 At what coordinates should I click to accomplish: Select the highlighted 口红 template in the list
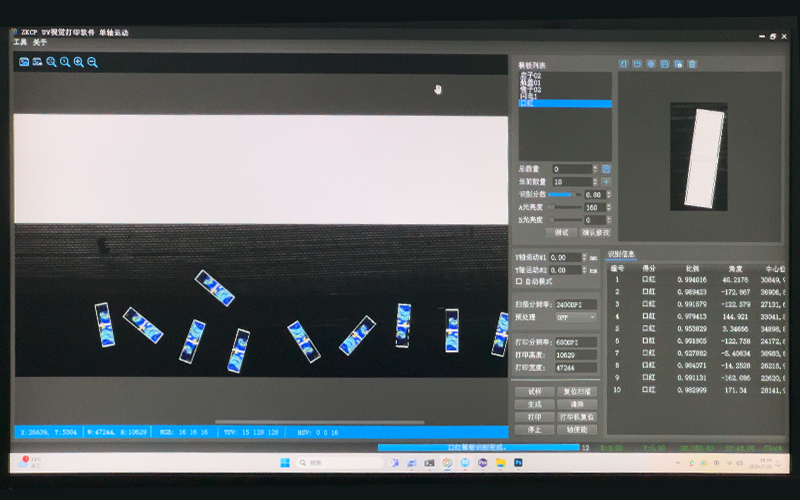(565, 103)
